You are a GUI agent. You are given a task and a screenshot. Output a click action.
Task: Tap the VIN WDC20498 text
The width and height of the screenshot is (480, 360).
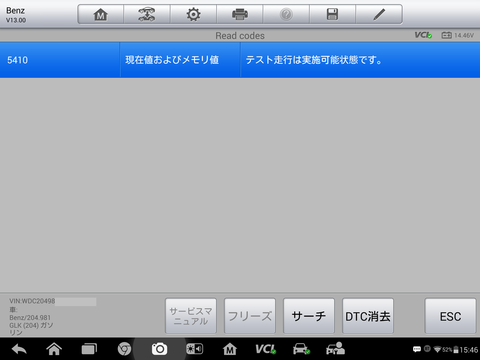pos(32,301)
